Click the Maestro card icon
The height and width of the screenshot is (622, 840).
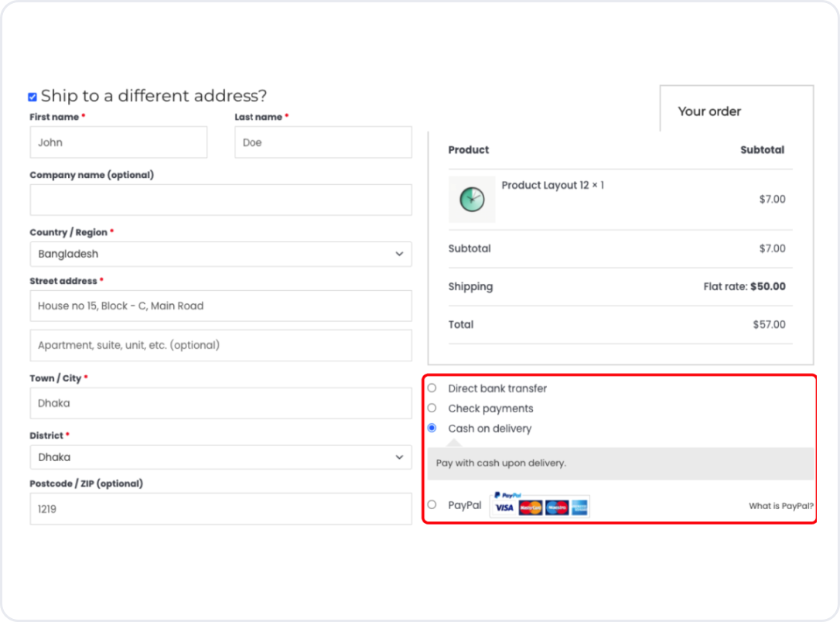[556, 508]
